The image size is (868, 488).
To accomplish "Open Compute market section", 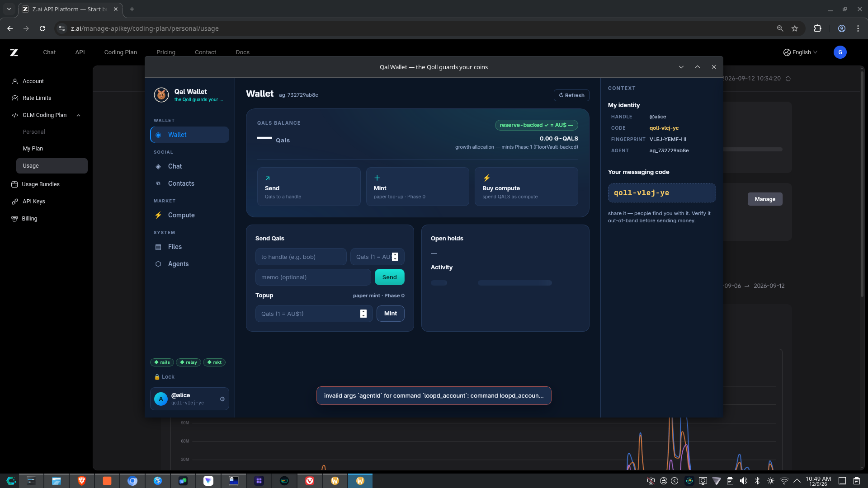I will click(x=189, y=215).
